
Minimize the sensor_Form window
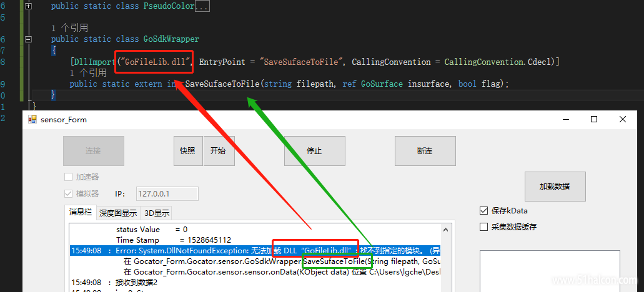click(x=567, y=119)
